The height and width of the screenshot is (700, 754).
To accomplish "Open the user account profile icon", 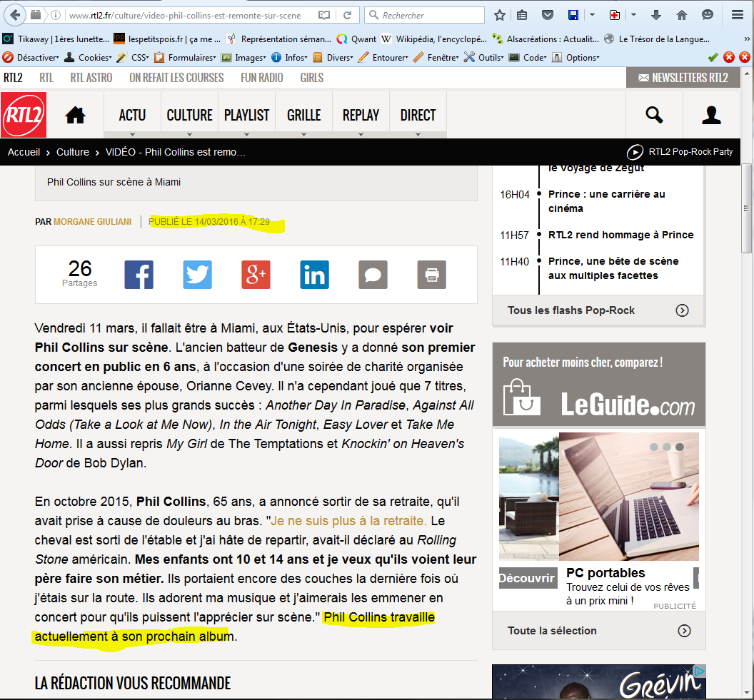I will [x=711, y=115].
